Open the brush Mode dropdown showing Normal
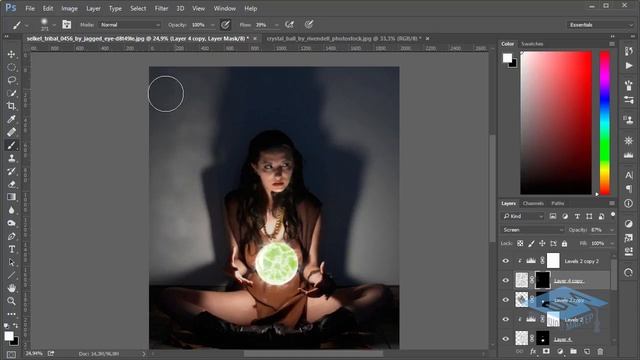 (x=130, y=25)
